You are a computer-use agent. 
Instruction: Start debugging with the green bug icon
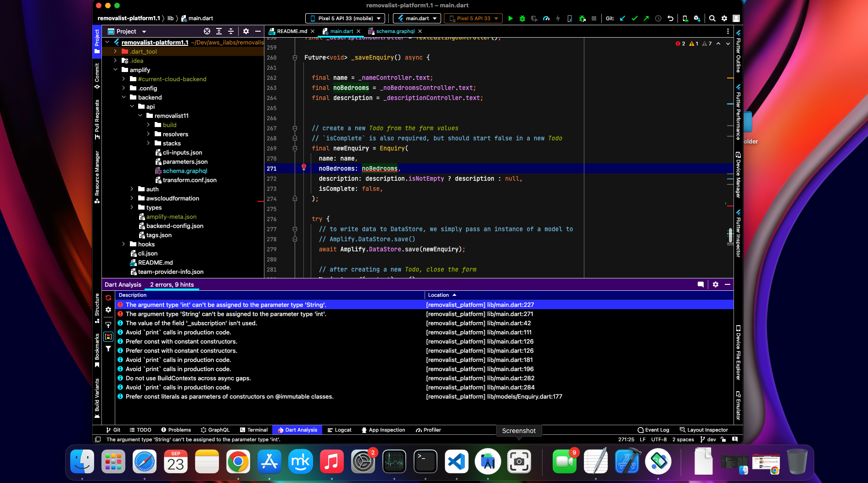(x=522, y=18)
